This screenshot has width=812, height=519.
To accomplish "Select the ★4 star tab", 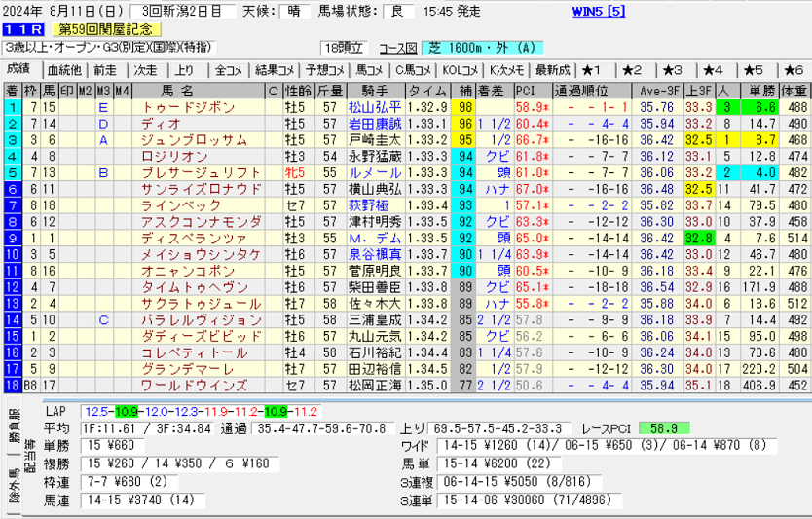I will click(713, 70).
